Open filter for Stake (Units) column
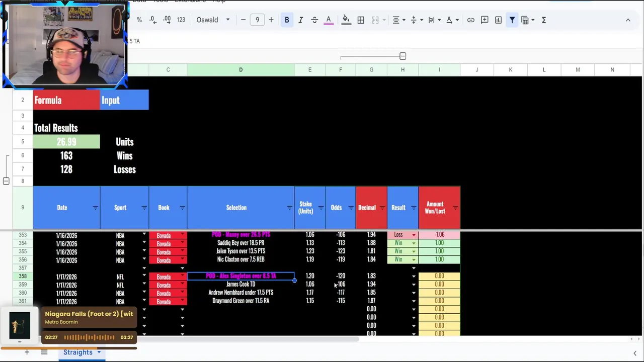The image size is (644, 362). click(320, 208)
